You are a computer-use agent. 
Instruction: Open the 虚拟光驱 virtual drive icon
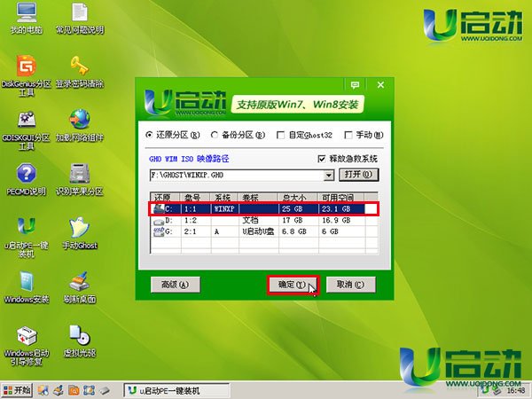point(80,335)
